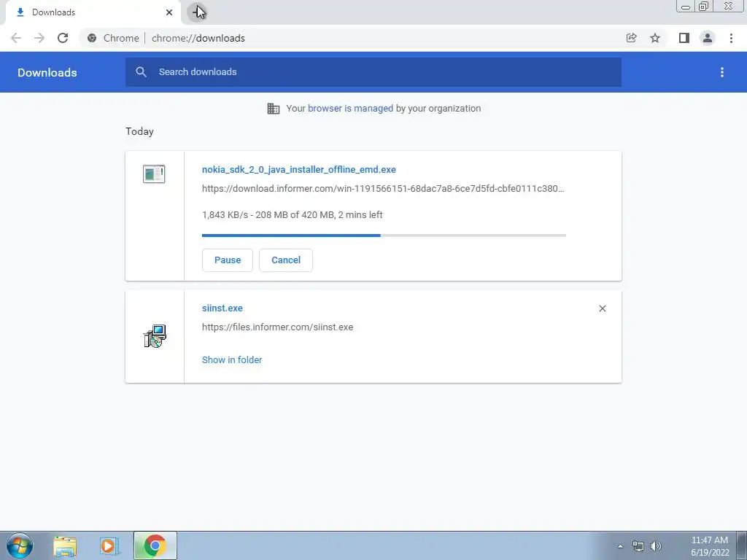The height and width of the screenshot is (560, 747).
Task: Click the network tray icon
Action: tap(638, 546)
